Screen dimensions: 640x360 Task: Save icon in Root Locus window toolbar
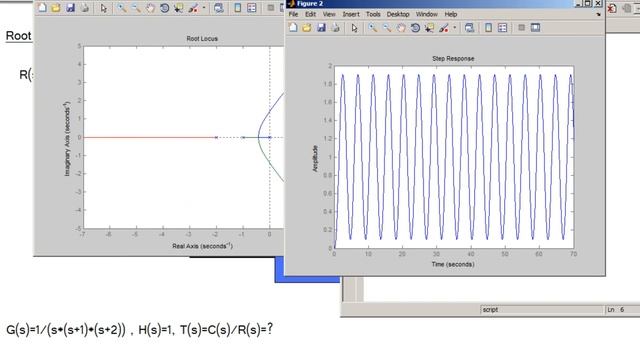[70, 8]
